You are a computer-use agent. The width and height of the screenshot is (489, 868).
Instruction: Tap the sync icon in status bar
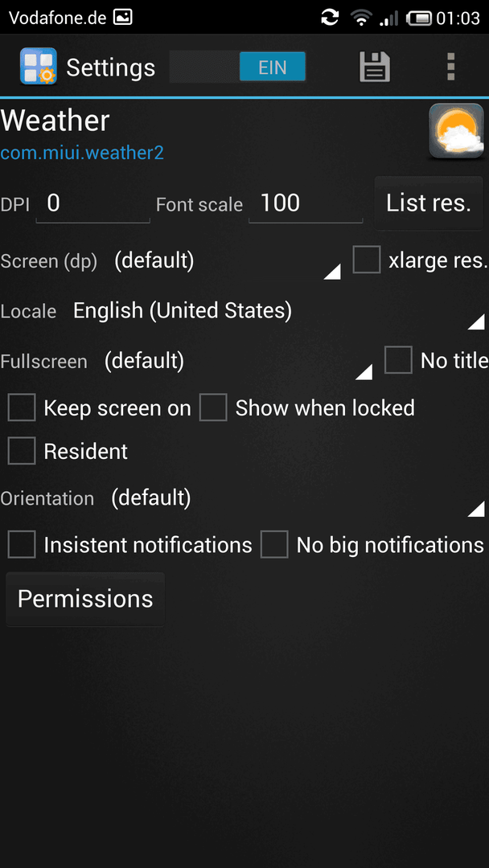click(330, 18)
